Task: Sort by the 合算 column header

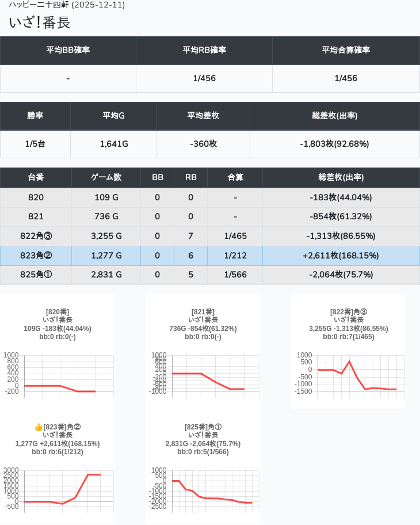Action: pos(235,177)
